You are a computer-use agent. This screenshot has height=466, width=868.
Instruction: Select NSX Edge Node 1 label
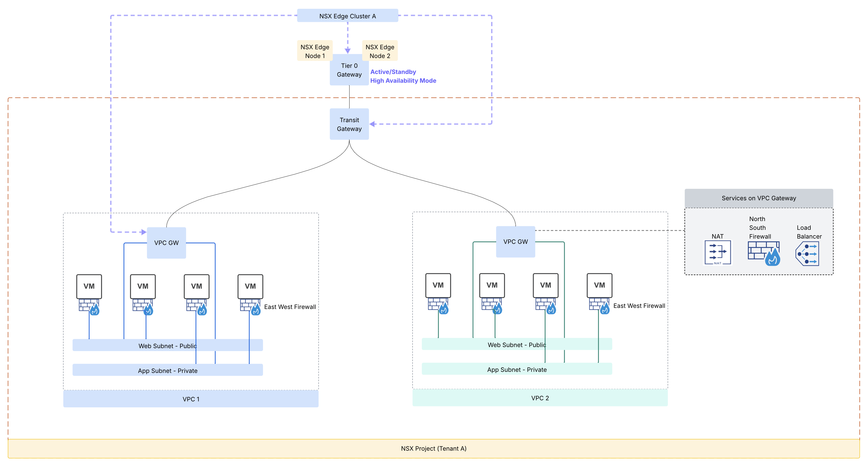click(315, 51)
